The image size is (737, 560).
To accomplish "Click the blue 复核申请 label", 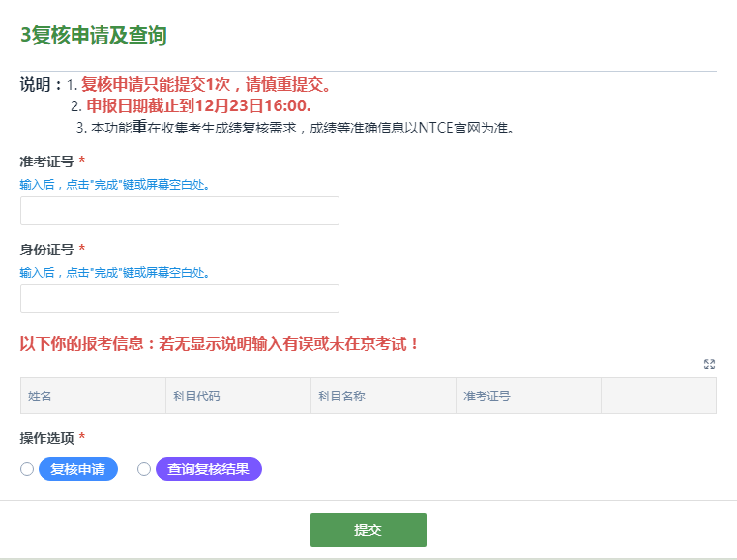I will click(x=78, y=469).
